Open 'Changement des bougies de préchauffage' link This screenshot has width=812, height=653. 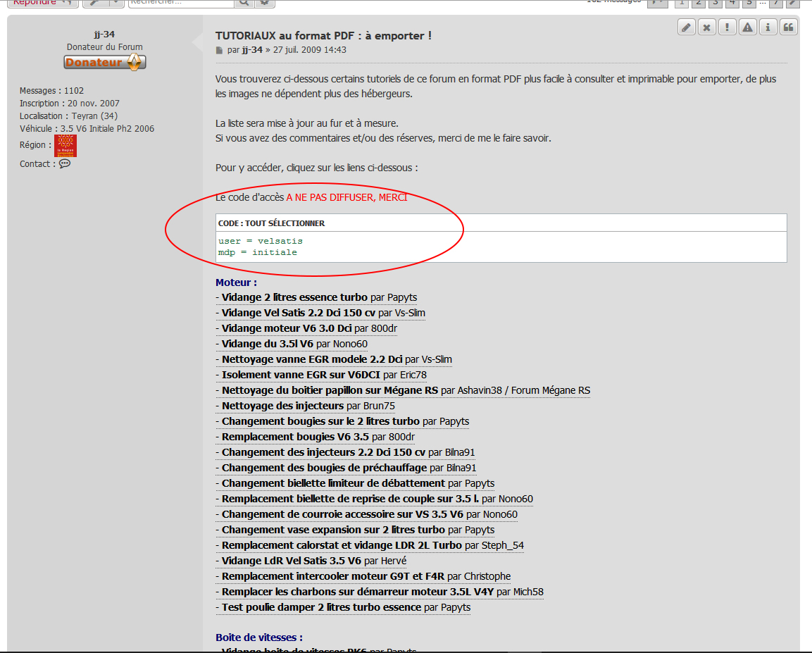pos(324,468)
